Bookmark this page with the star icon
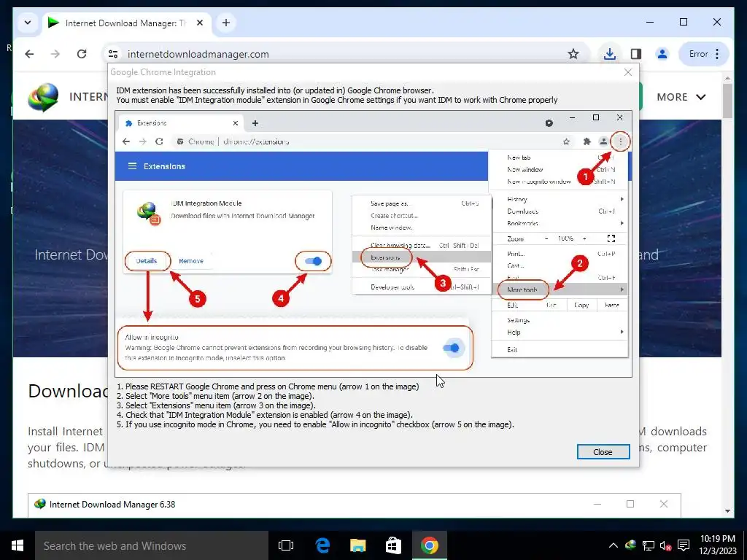 (573, 54)
